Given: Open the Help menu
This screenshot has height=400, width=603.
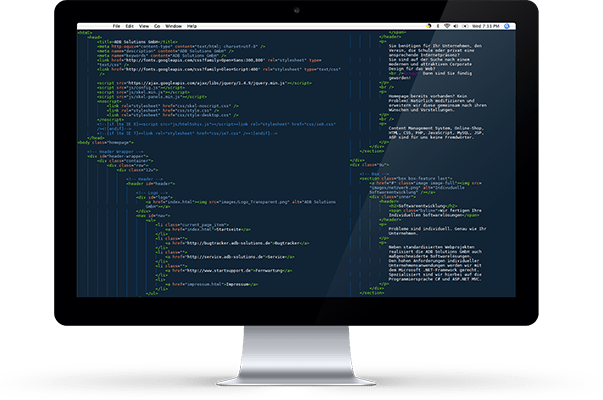Looking at the screenshot, I should [192, 26].
